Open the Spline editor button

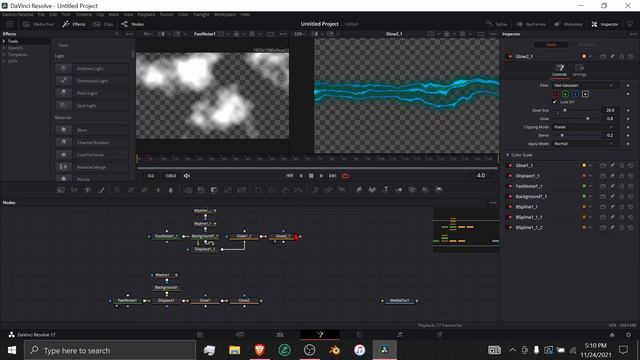[x=497, y=24]
